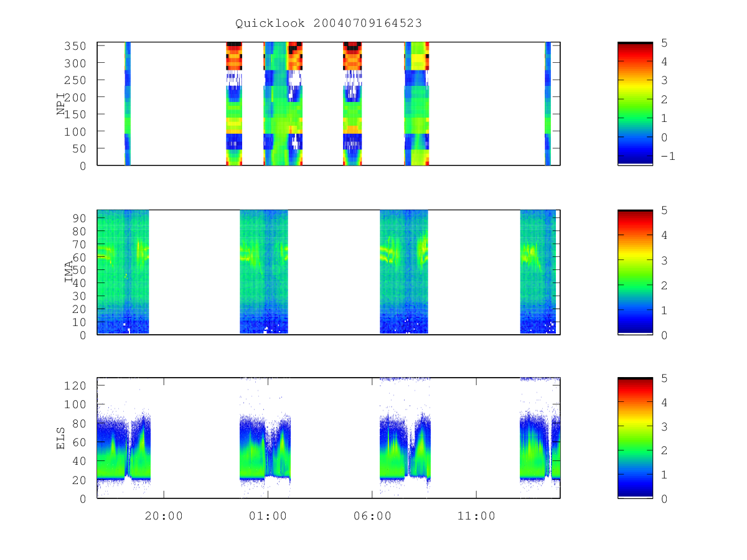Click the IMA spectrogram plot area

tap(329, 273)
